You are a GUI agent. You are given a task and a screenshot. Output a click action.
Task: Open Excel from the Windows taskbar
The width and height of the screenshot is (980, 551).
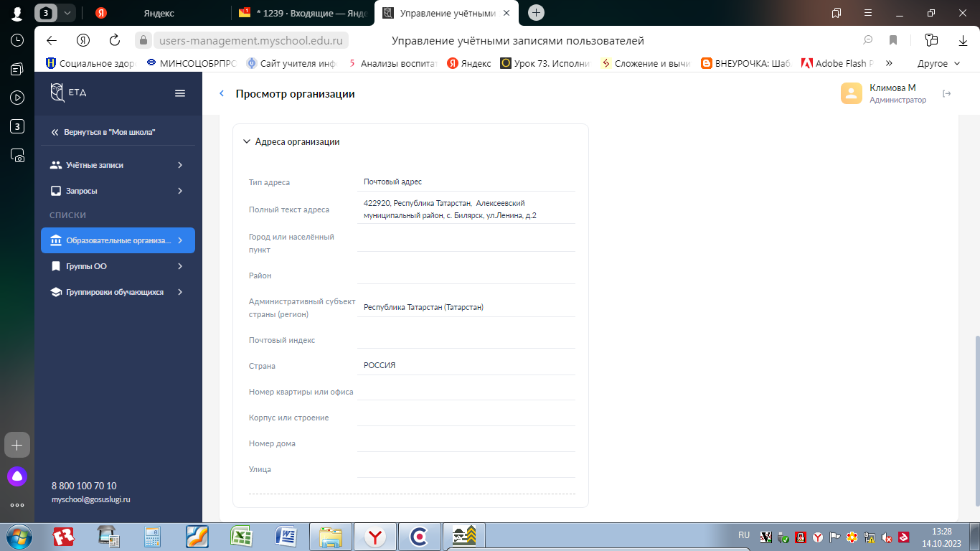tap(240, 536)
